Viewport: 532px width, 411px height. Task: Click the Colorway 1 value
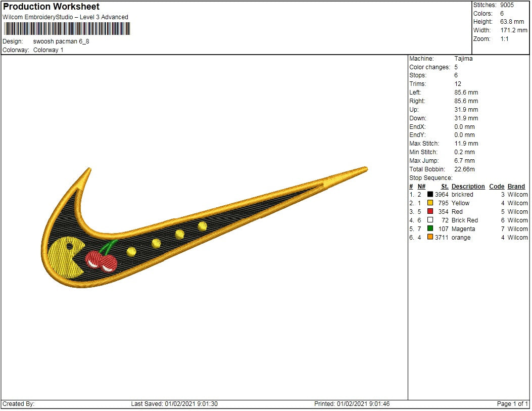[48, 50]
